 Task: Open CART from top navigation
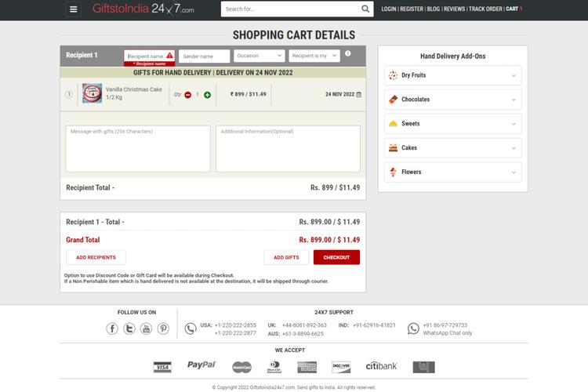pos(514,9)
